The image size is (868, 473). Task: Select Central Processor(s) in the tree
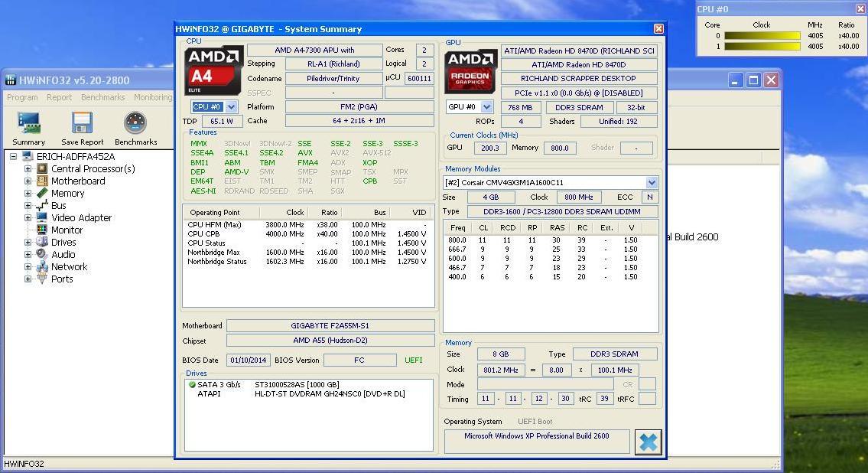pyautogui.click(x=93, y=168)
